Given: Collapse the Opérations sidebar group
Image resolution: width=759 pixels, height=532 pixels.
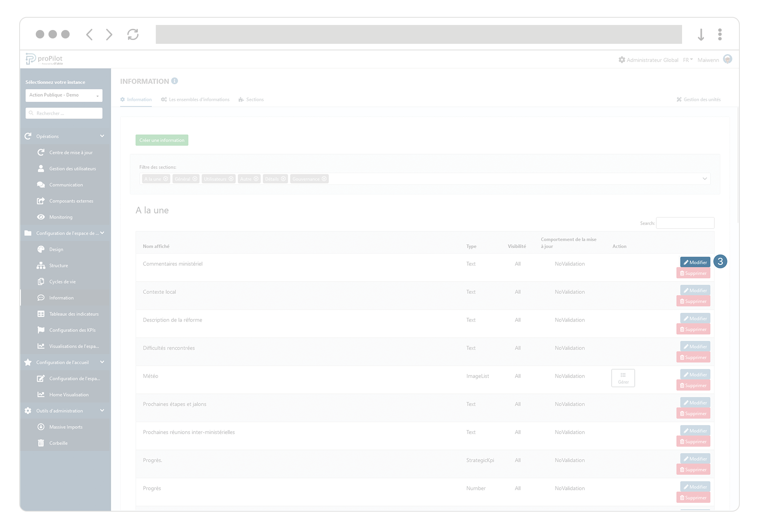Looking at the screenshot, I should pos(102,136).
